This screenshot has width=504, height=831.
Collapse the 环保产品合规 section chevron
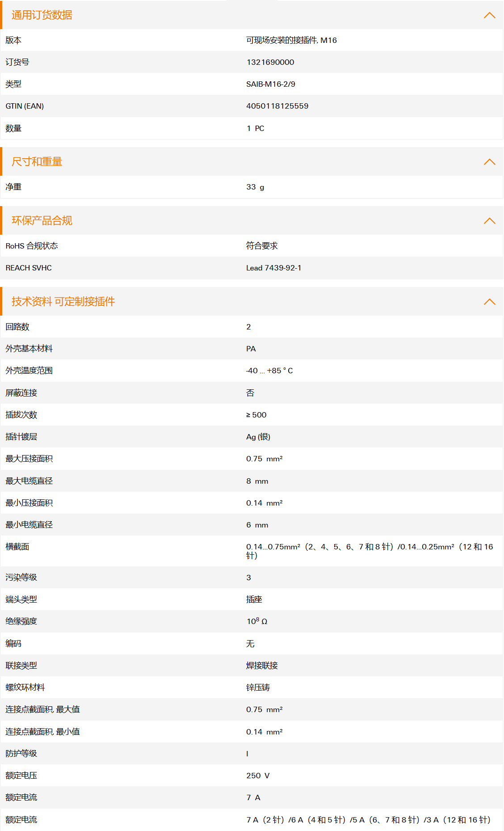click(x=489, y=221)
